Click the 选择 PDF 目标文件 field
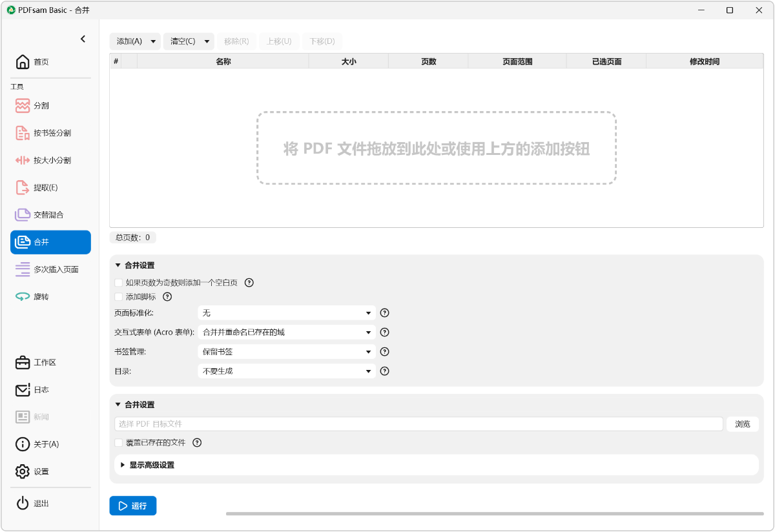Viewport: 775px width, 532px height. click(x=418, y=424)
